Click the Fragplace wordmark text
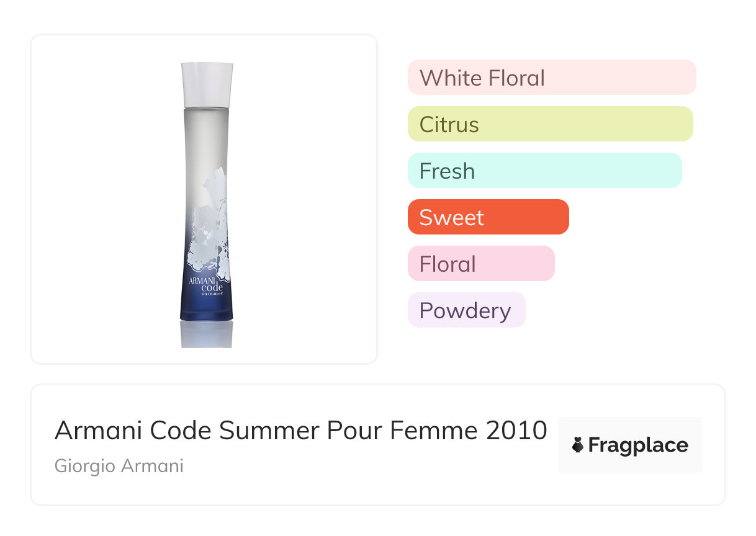Viewport: 756px width, 536px height. [x=637, y=445]
